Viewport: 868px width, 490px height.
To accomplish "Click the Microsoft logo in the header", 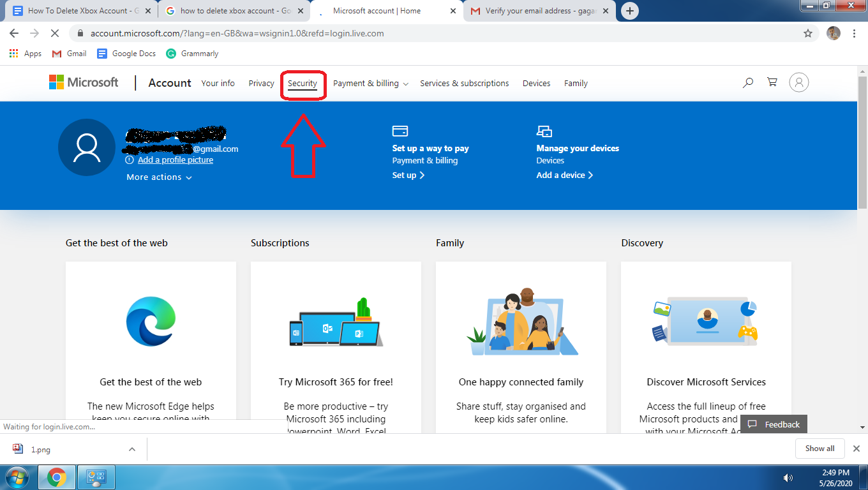I will click(84, 82).
